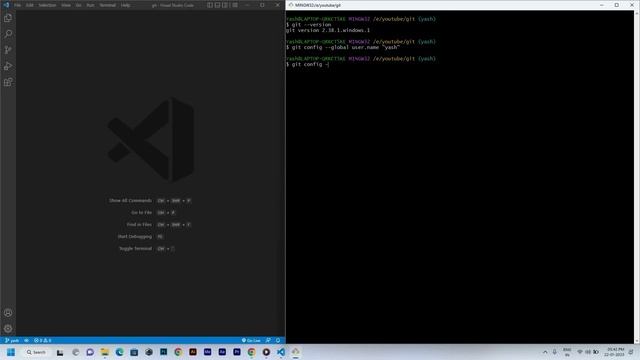Open the Windows Start menu
Image resolution: width=640 pixels, height=360 pixels.
11,352
